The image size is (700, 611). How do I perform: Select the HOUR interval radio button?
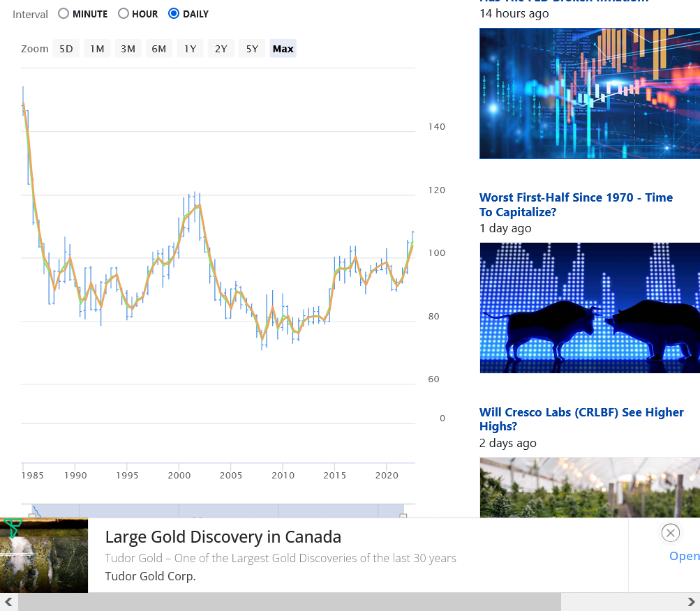(x=124, y=13)
